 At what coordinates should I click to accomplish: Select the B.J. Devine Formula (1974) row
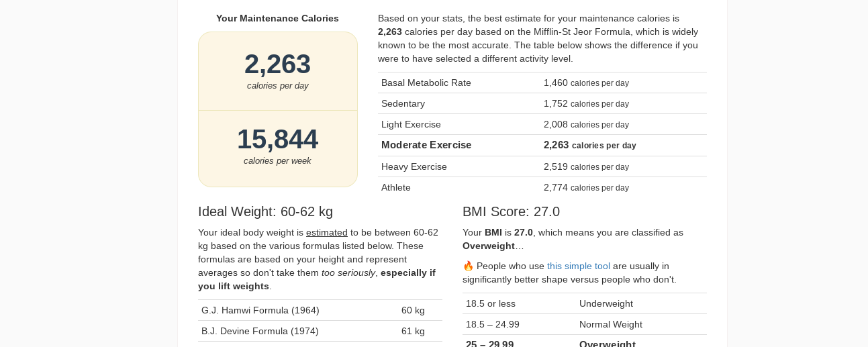320,331
